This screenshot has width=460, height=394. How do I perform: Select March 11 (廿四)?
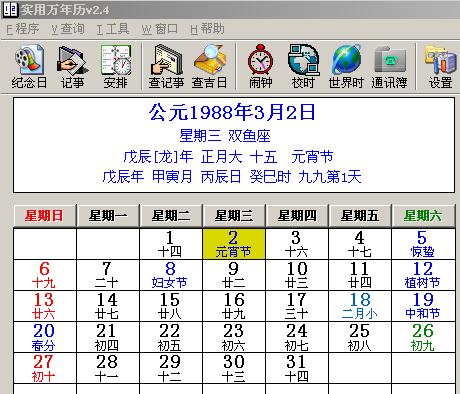pos(360,275)
